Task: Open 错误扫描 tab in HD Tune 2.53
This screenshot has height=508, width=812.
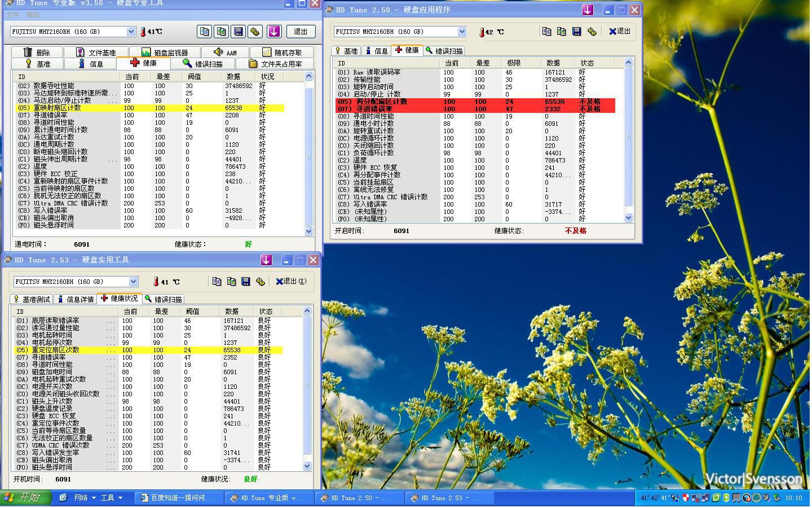Action: point(164,299)
